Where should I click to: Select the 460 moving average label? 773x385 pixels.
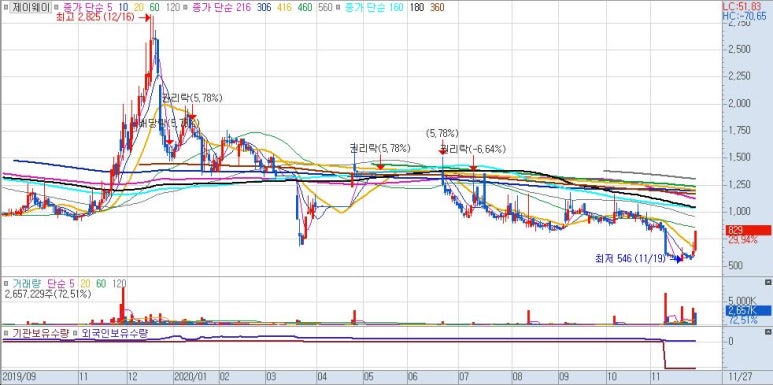(305, 8)
